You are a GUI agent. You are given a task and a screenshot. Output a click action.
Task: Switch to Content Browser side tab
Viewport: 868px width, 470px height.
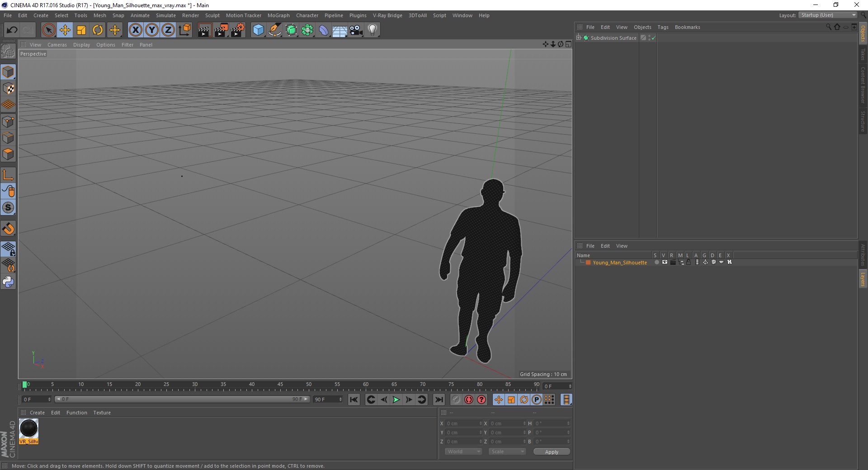click(x=863, y=85)
